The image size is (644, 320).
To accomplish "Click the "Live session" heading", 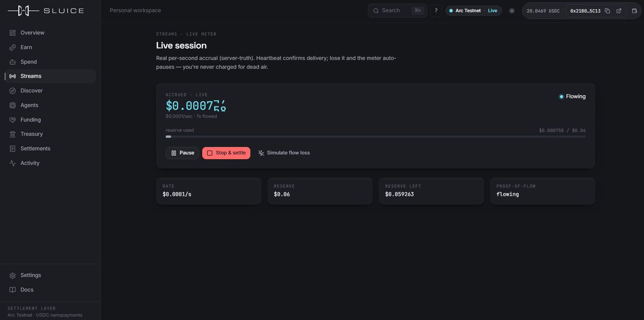I will [x=181, y=46].
